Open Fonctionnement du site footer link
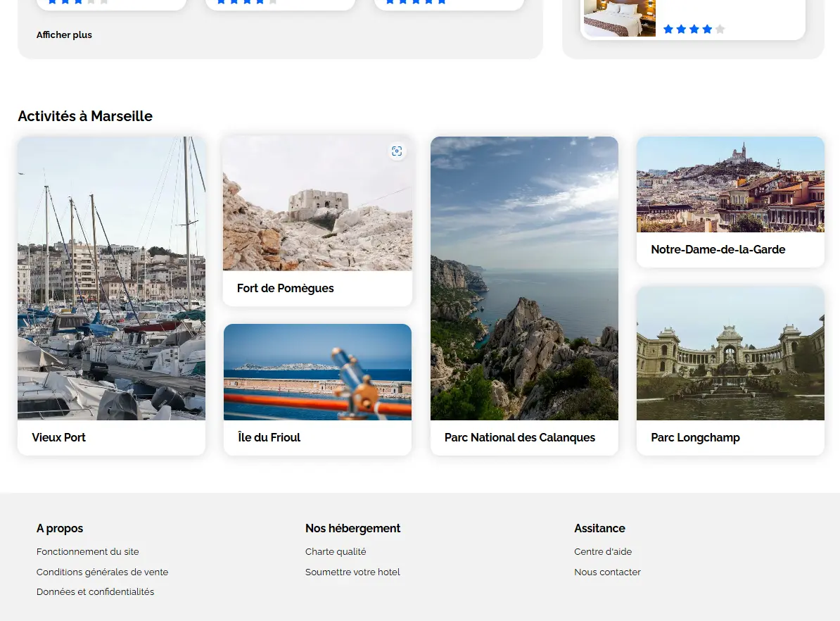This screenshot has width=840, height=621. pyautogui.click(x=88, y=552)
